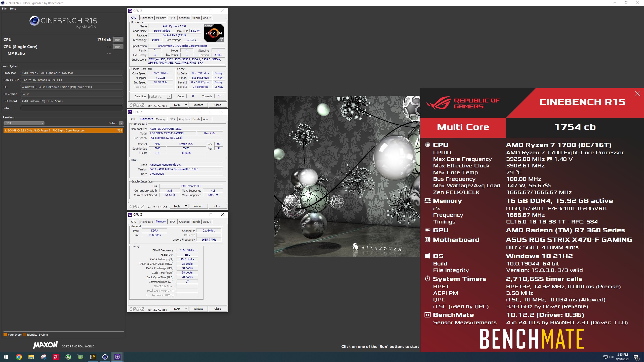Open notification center with 4 alerts

[636, 357]
